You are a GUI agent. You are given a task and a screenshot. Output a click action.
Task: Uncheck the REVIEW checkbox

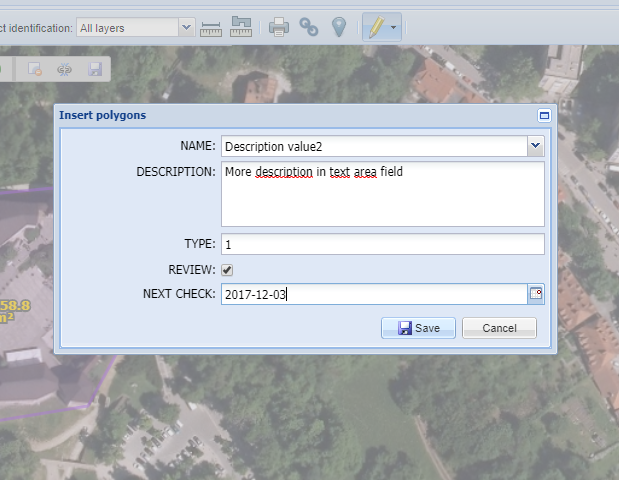[227, 270]
